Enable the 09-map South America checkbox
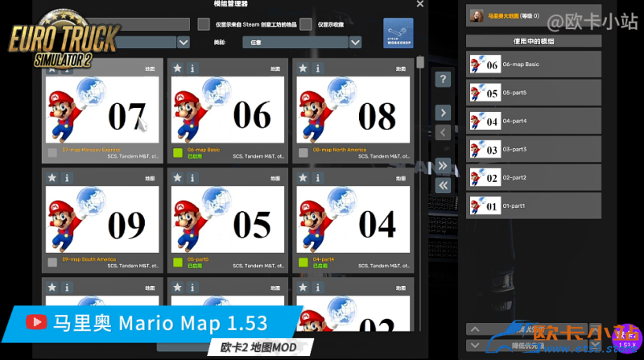This screenshot has width=644, height=360. pos(52,263)
